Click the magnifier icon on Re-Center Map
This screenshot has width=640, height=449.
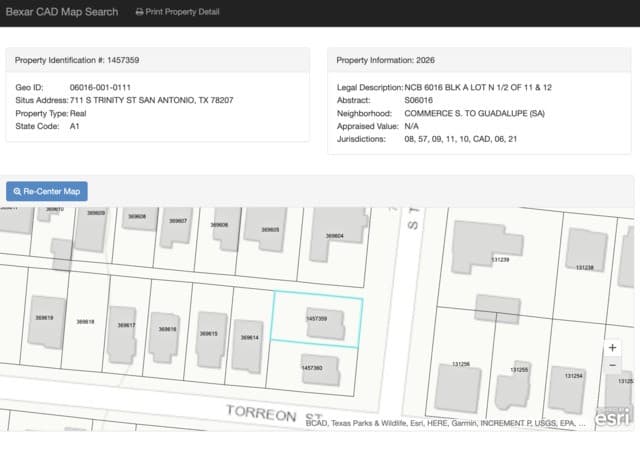click(x=17, y=191)
